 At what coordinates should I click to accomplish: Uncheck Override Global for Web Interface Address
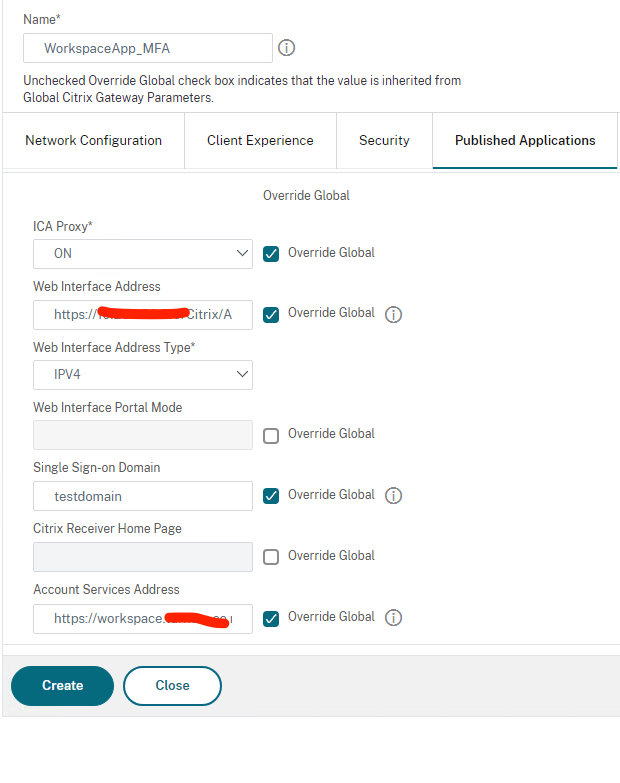point(270,314)
